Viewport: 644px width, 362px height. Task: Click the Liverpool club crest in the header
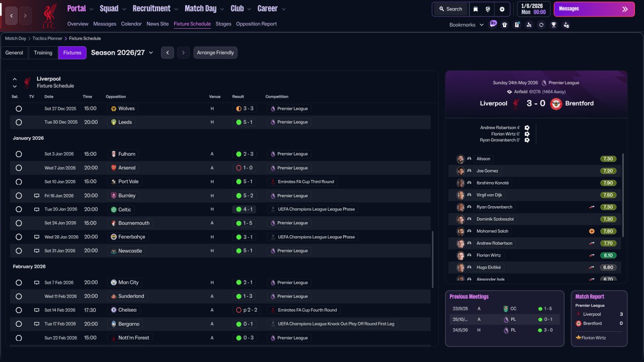tap(49, 15)
